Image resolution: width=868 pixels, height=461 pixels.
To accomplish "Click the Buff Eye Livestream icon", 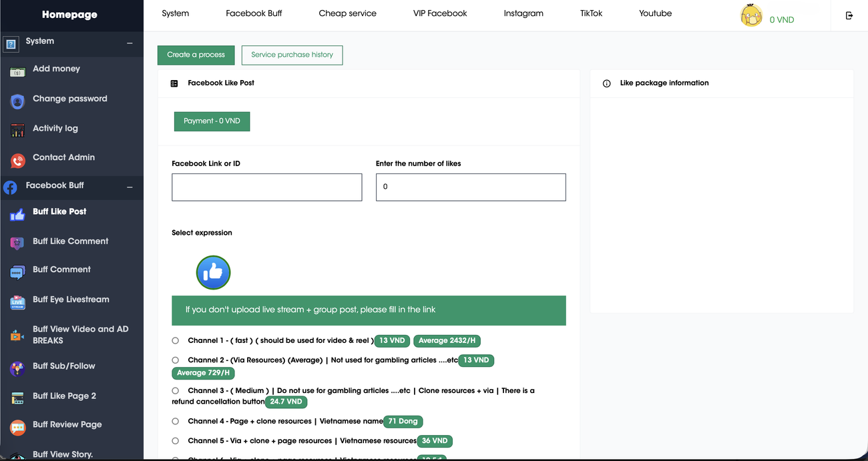I will [18, 302].
